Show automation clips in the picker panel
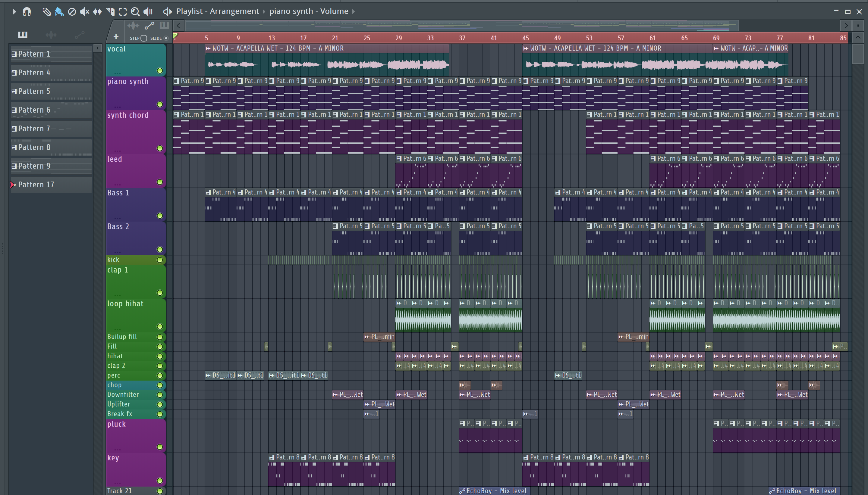The width and height of the screenshot is (868, 495). click(x=80, y=35)
